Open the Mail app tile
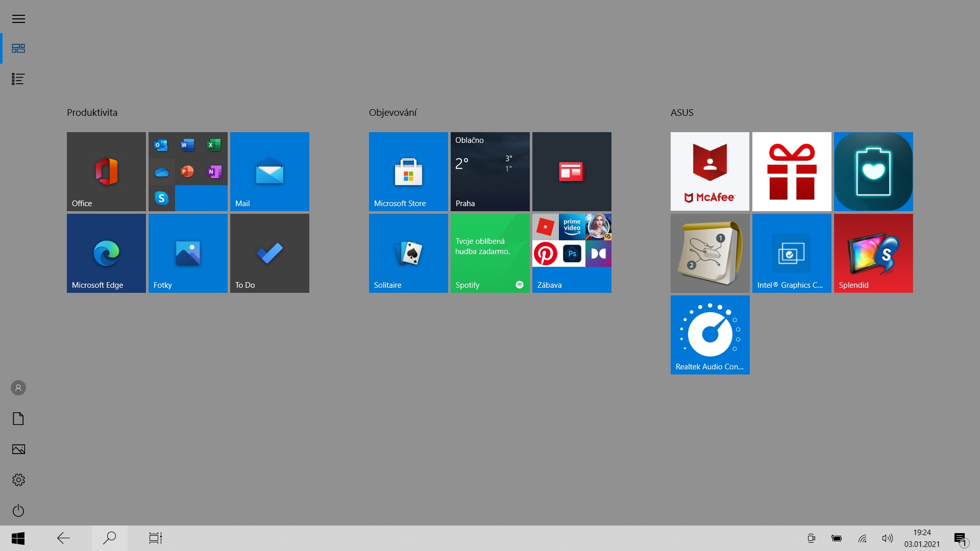 click(269, 171)
